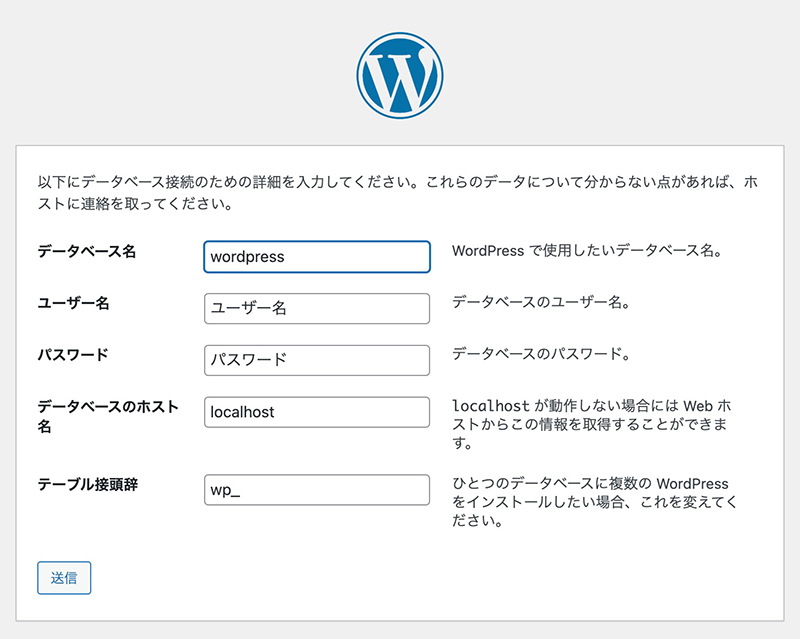Click into the ユーザー名 input box

tap(316, 309)
